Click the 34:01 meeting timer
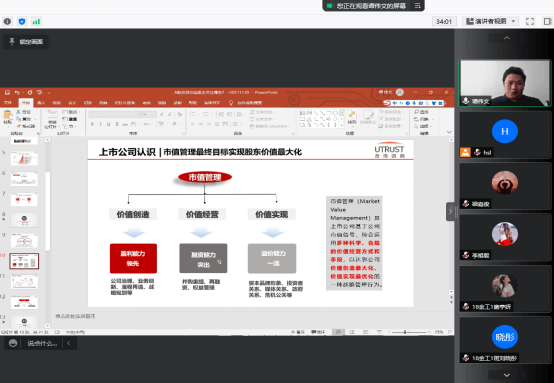The width and height of the screenshot is (554, 383). [444, 22]
